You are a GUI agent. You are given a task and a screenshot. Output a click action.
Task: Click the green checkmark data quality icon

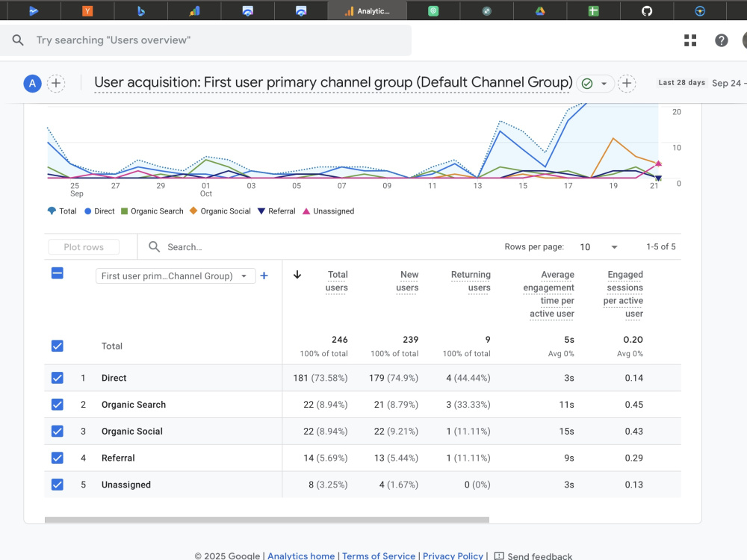coord(587,84)
